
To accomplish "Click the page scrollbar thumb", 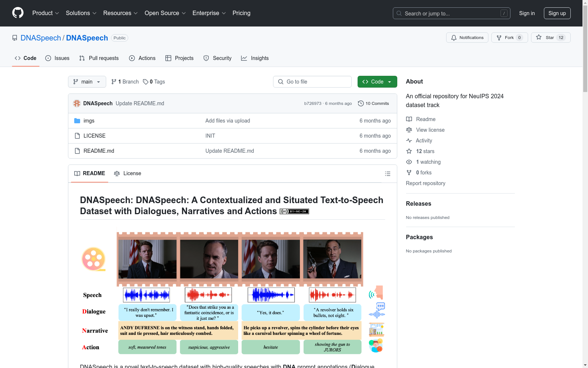I will coord(585,48).
